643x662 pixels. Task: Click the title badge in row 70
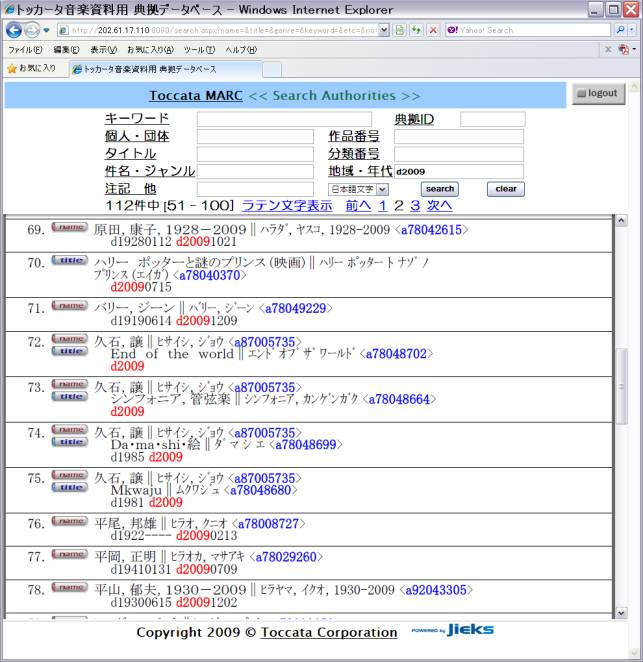tap(70, 260)
